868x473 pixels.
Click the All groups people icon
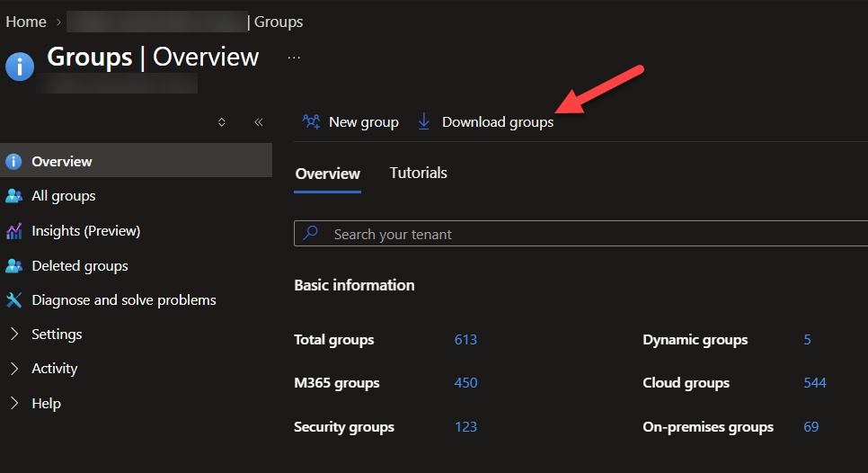[13, 195]
